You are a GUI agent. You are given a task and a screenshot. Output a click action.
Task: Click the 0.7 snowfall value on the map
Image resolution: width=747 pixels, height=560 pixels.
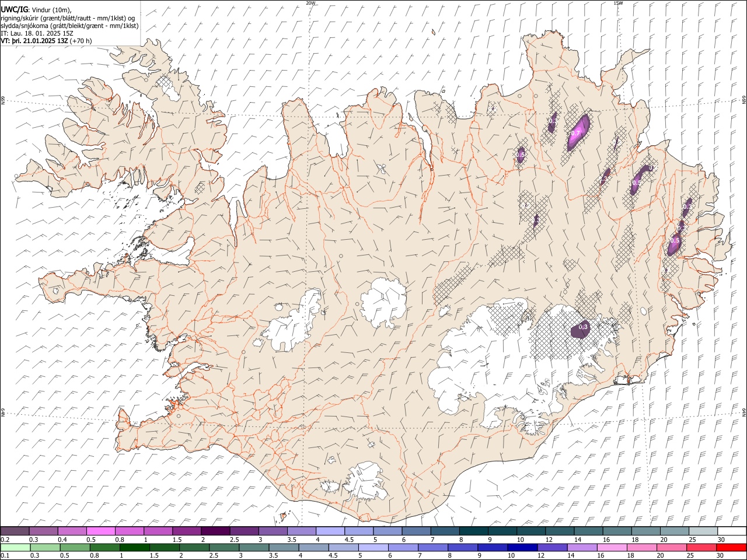[x=575, y=134]
